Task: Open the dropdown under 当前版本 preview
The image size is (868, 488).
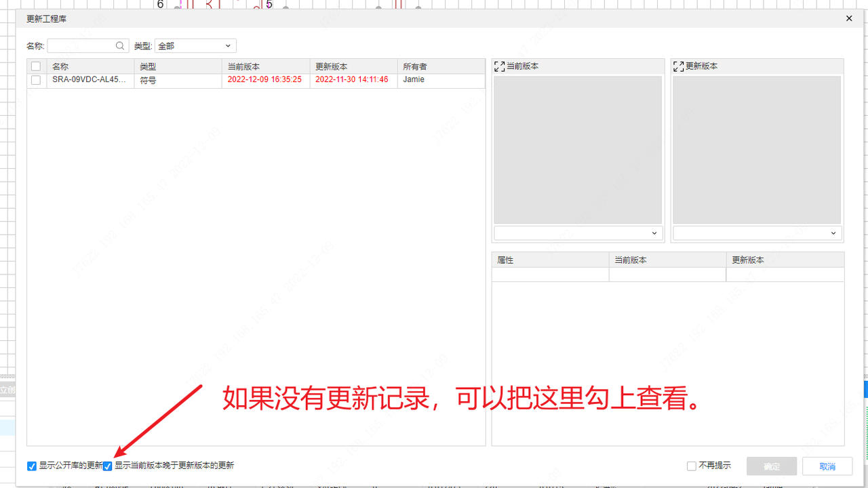Action: click(578, 233)
